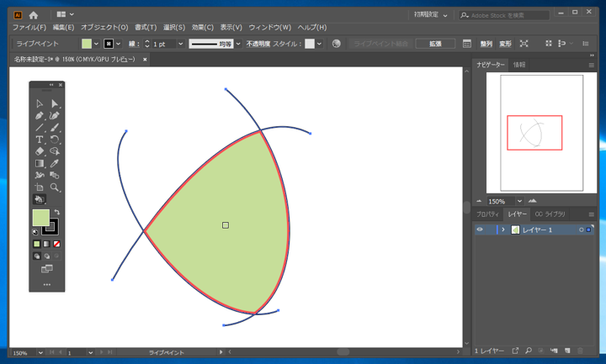Screen dimensions: 606x364
Task: Click the 拡張 button
Action: (x=435, y=44)
